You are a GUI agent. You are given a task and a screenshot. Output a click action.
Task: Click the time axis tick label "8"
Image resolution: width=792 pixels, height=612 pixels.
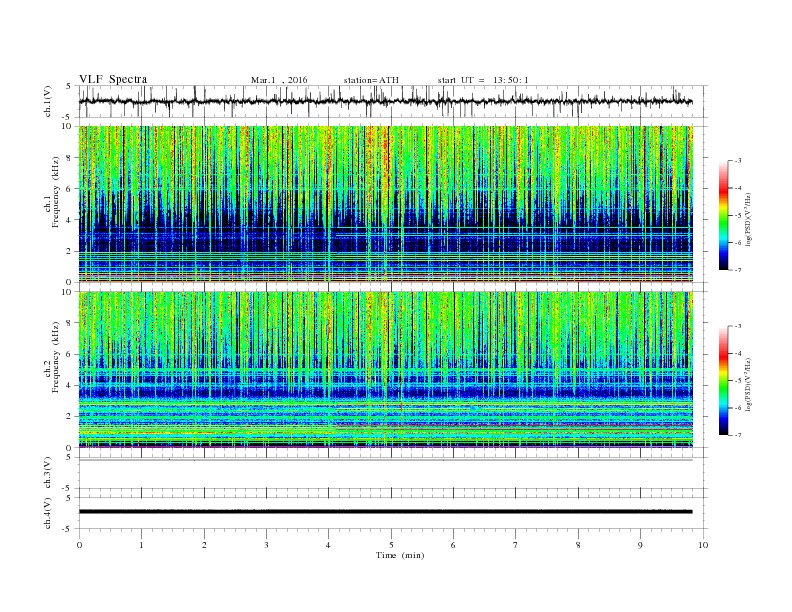pyautogui.click(x=578, y=545)
